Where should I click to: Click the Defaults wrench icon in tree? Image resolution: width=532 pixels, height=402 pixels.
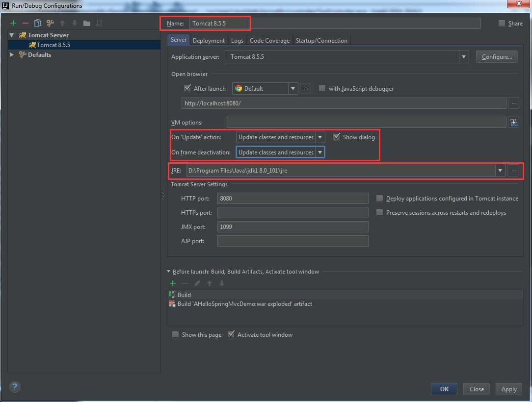23,54
